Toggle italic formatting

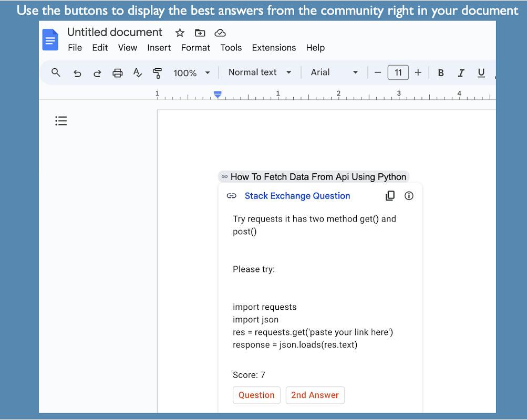[461, 73]
